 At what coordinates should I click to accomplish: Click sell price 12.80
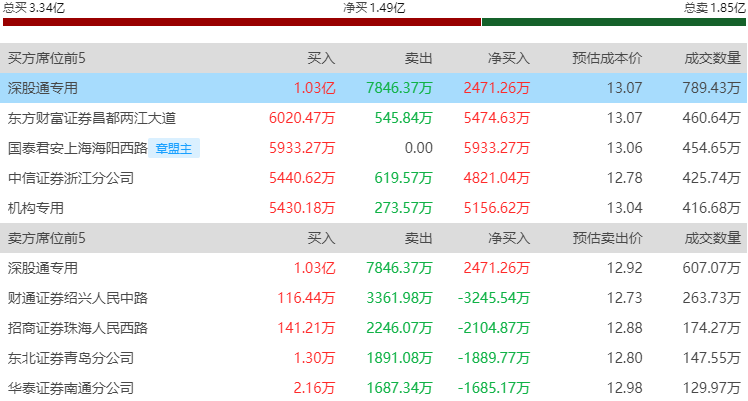click(624, 358)
